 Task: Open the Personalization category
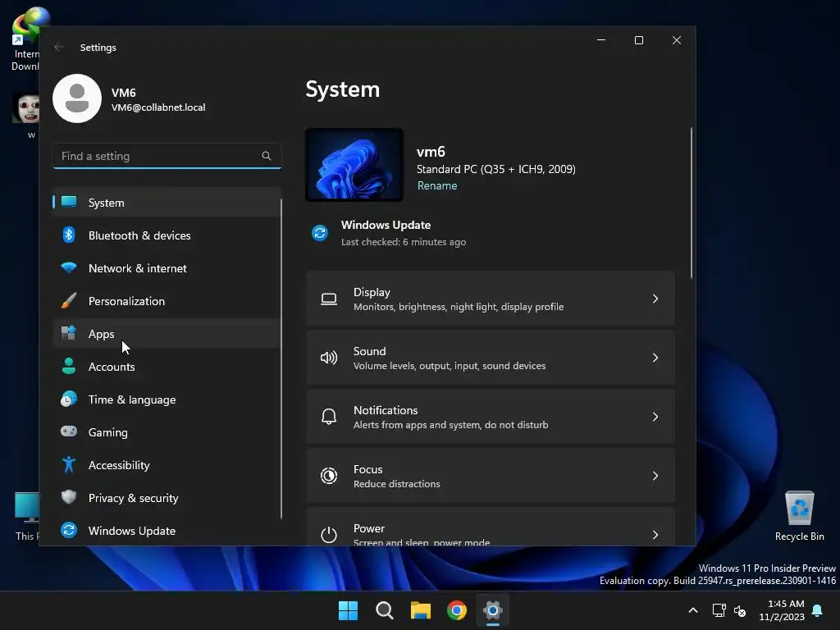(167, 300)
